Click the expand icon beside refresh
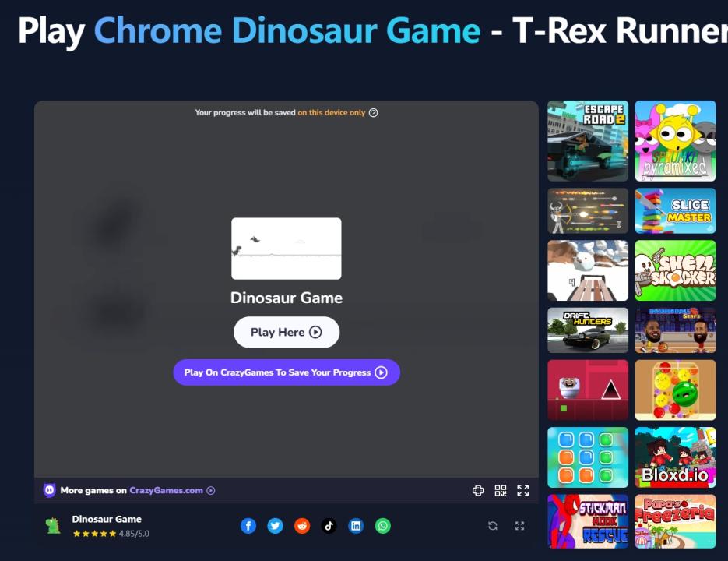728x561 pixels. coord(519,526)
